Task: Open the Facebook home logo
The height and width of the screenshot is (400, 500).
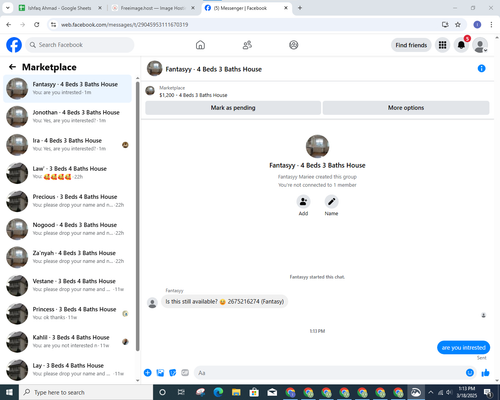Action: 14,45
